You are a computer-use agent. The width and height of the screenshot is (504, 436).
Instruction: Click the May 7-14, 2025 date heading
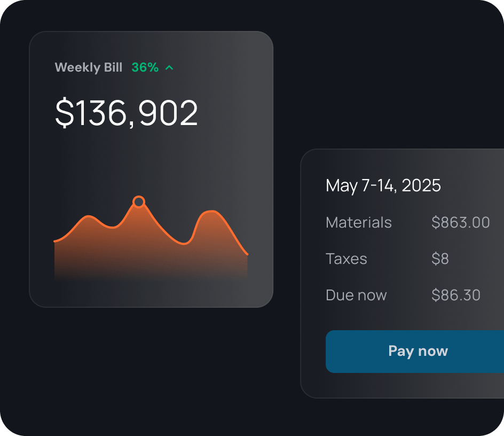[x=383, y=185]
